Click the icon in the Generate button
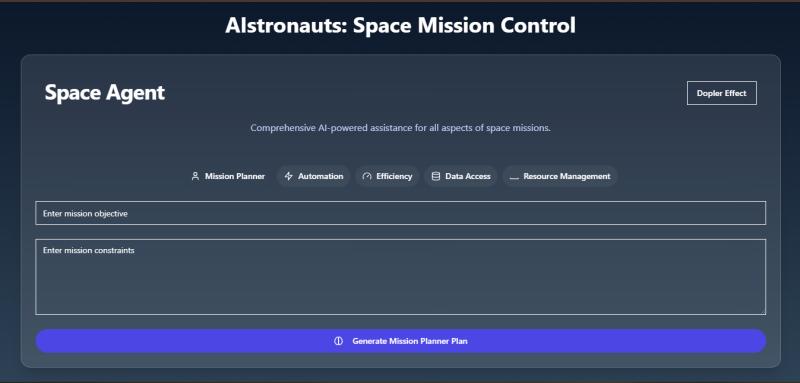 click(x=338, y=341)
